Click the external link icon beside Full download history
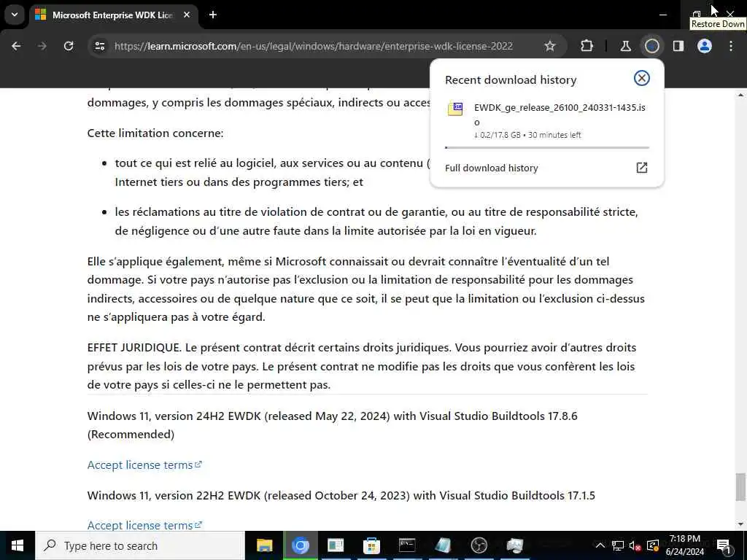747x560 pixels. (x=642, y=168)
